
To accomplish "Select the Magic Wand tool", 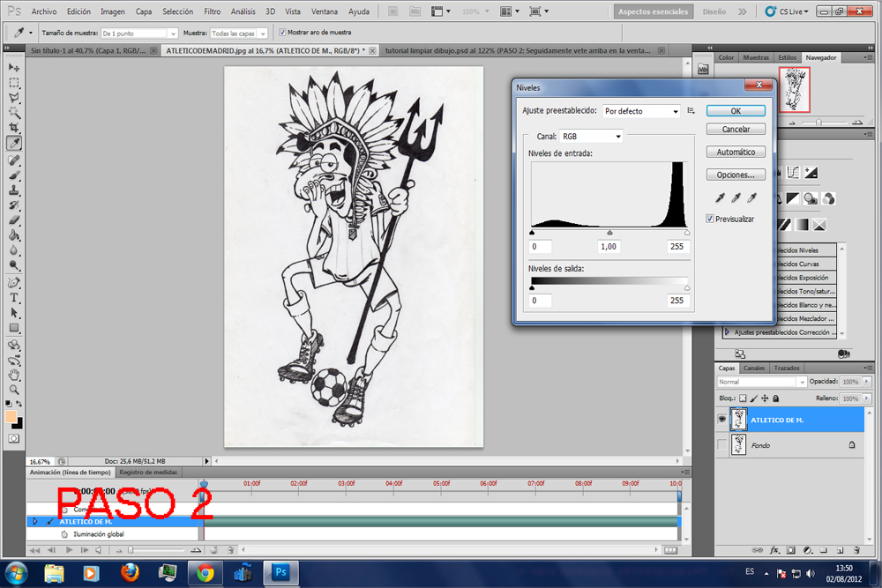I will pos(14,113).
